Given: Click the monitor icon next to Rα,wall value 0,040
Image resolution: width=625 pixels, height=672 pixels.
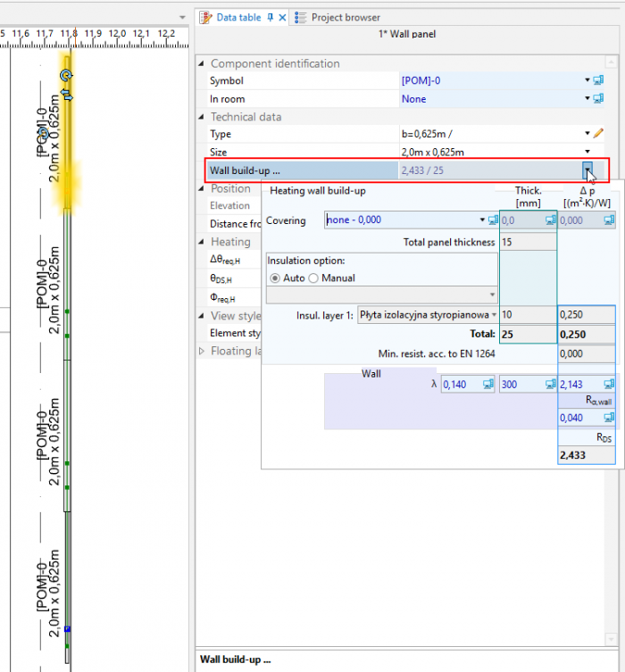Looking at the screenshot, I should (607, 419).
